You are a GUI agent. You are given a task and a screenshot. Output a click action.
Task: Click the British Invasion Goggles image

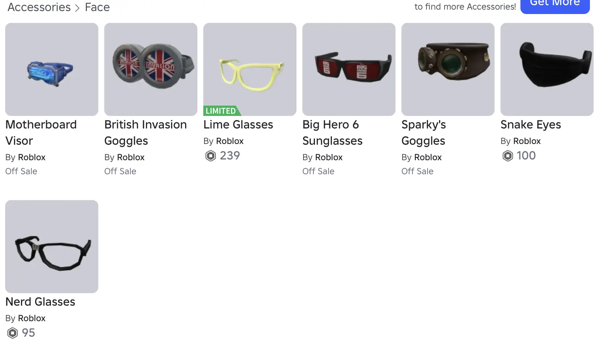click(x=151, y=69)
